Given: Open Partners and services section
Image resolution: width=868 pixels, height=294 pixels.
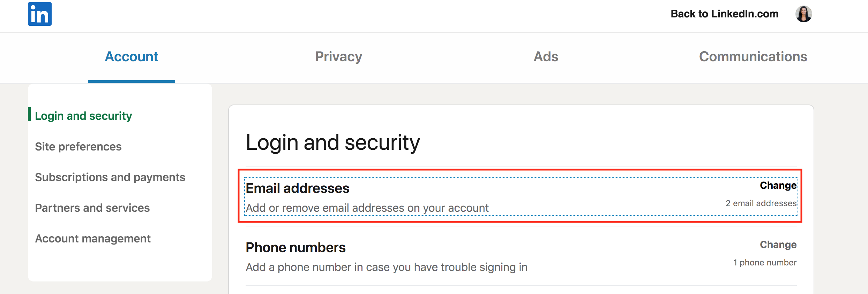Looking at the screenshot, I should pyautogui.click(x=92, y=208).
